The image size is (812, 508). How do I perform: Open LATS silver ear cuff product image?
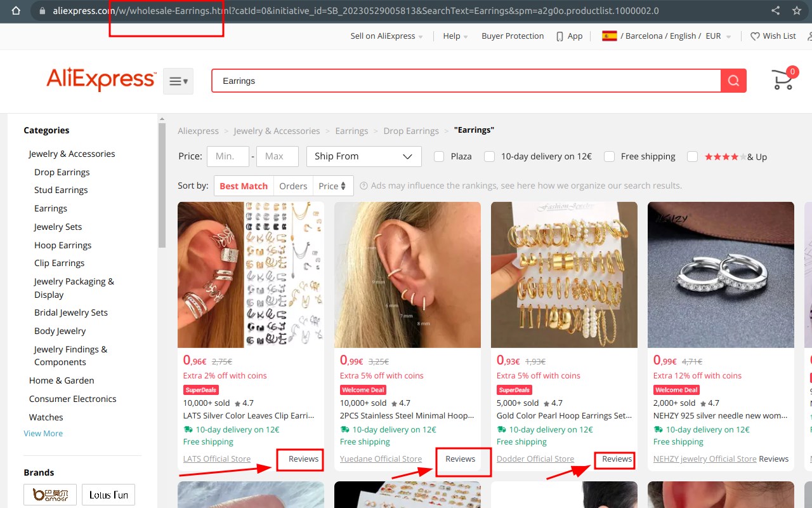click(251, 275)
